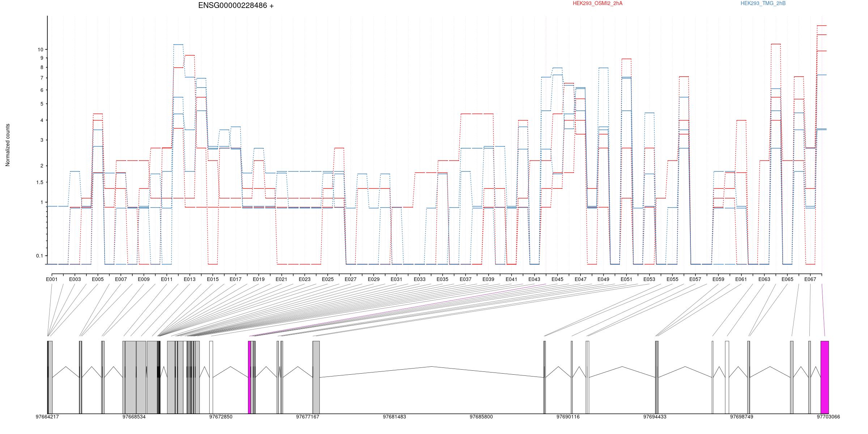868x434 pixels.
Task: Click the E035 exon label
Action: 442,280
